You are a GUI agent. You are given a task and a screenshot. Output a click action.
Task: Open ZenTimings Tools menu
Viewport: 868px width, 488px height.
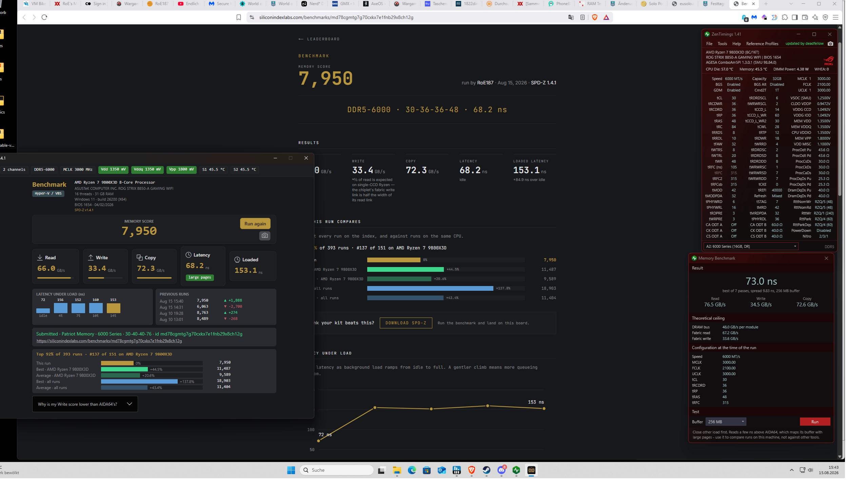click(x=722, y=44)
